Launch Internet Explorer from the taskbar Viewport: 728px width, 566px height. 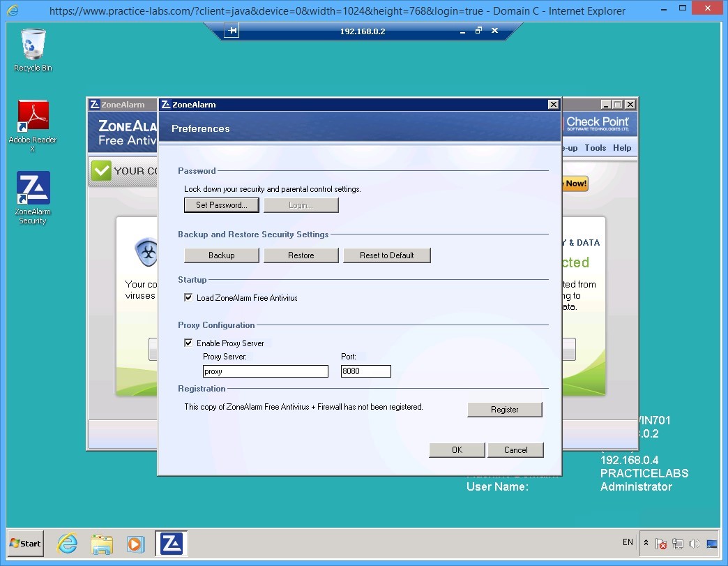click(x=67, y=542)
